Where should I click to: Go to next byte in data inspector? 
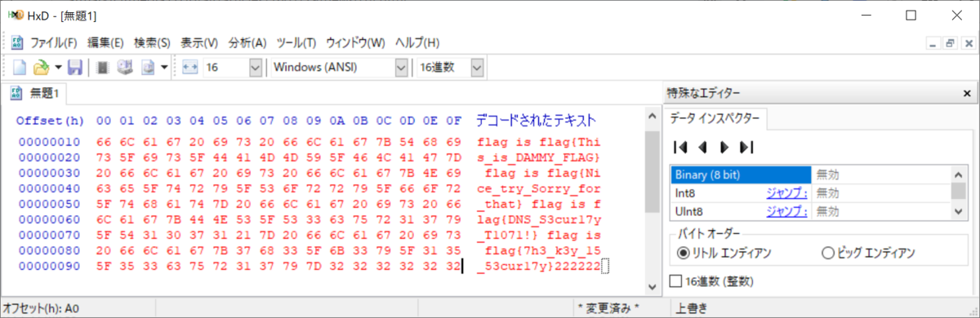click(x=724, y=148)
